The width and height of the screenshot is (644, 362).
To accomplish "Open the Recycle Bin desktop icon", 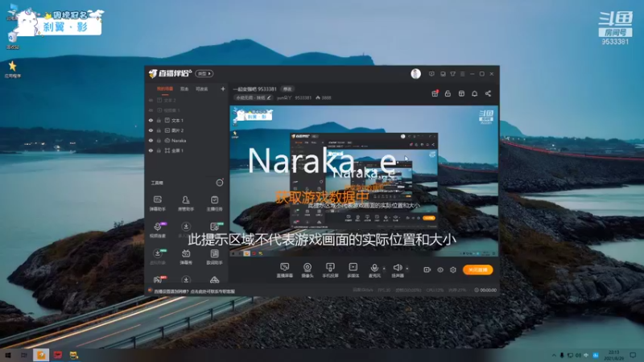I will (x=12, y=41).
